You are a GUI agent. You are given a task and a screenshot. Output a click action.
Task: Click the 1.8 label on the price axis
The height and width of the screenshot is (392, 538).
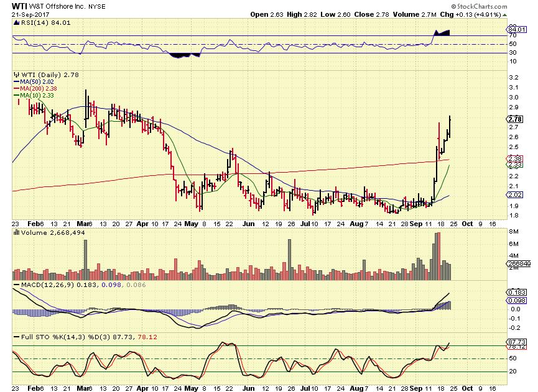click(514, 216)
